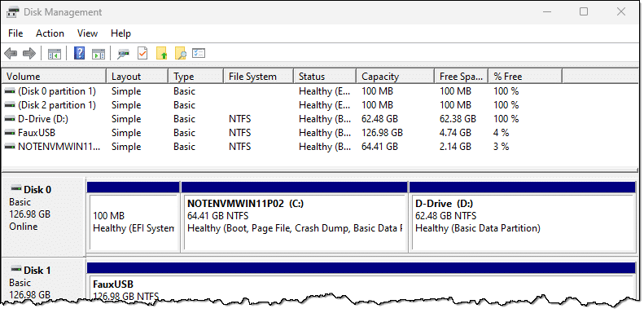644x313 pixels.
Task: Toggle the Show/Hide Console Tree icon
Action: pyautogui.click(x=55, y=54)
